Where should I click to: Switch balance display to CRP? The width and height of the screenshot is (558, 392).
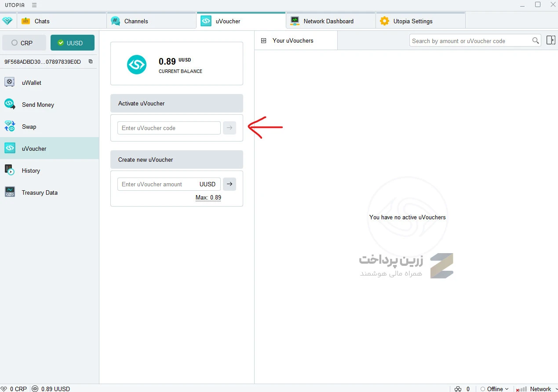coord(24,43)
